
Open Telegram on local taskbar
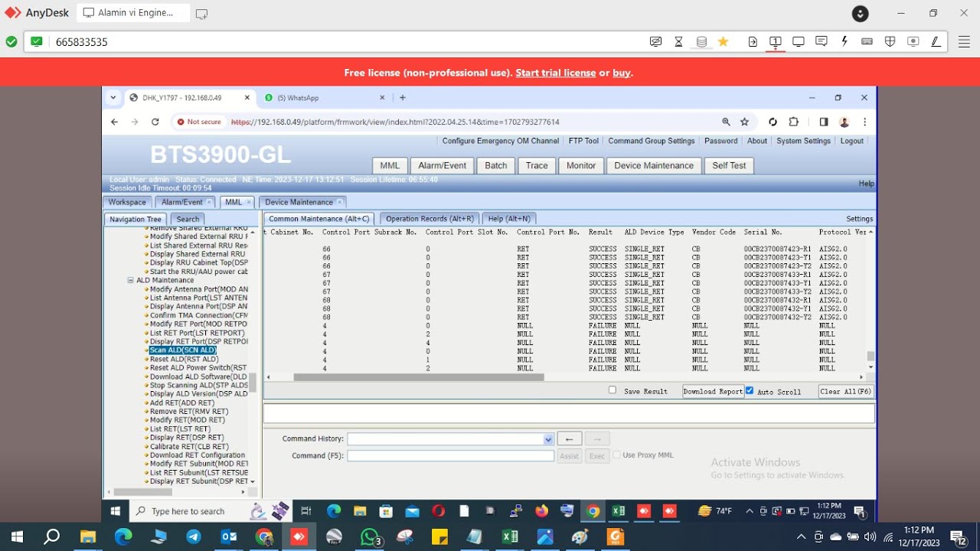point(194,537)
